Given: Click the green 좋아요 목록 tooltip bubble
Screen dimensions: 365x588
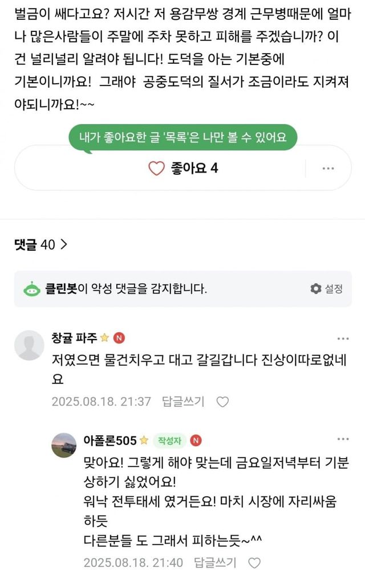Looking at the screenshot, I should (x=182, y=136).
